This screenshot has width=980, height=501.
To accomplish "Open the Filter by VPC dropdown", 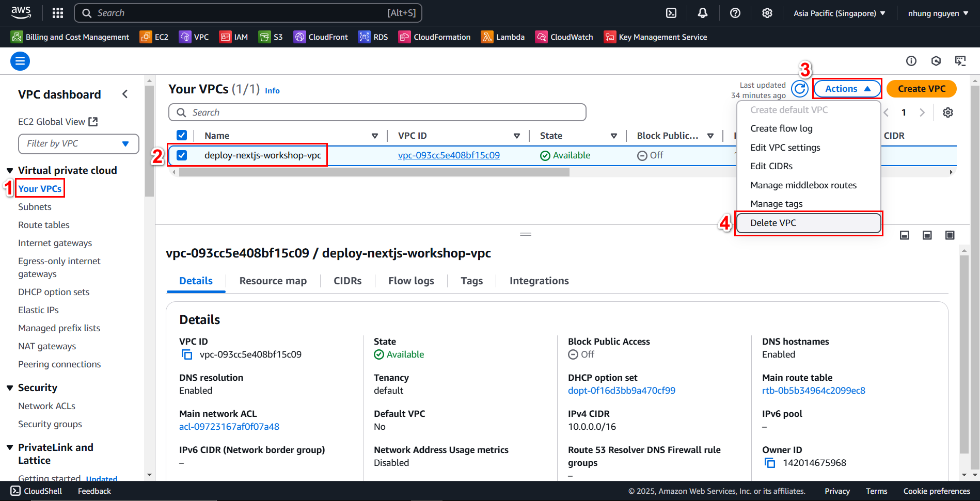I will tap(78, 143).
